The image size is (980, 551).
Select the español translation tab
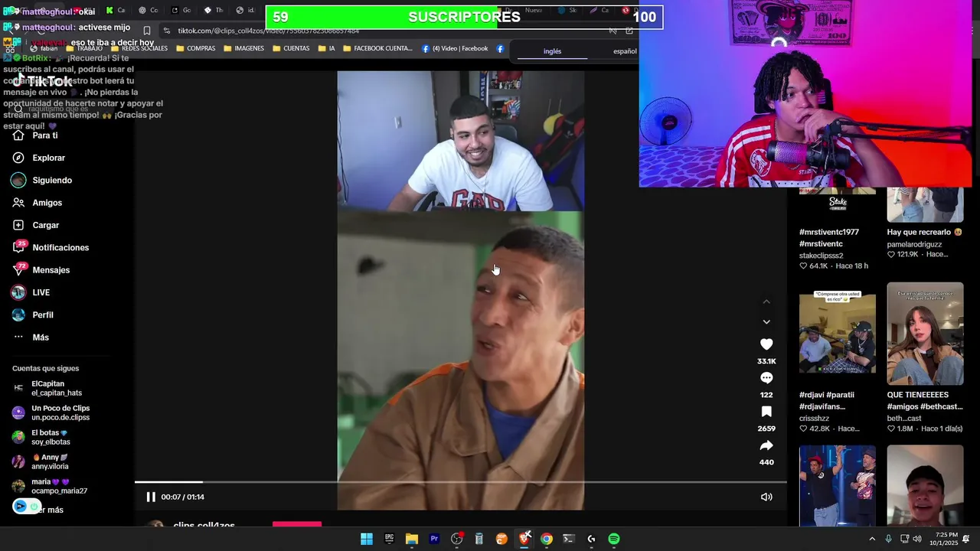(x=625, y=51)
